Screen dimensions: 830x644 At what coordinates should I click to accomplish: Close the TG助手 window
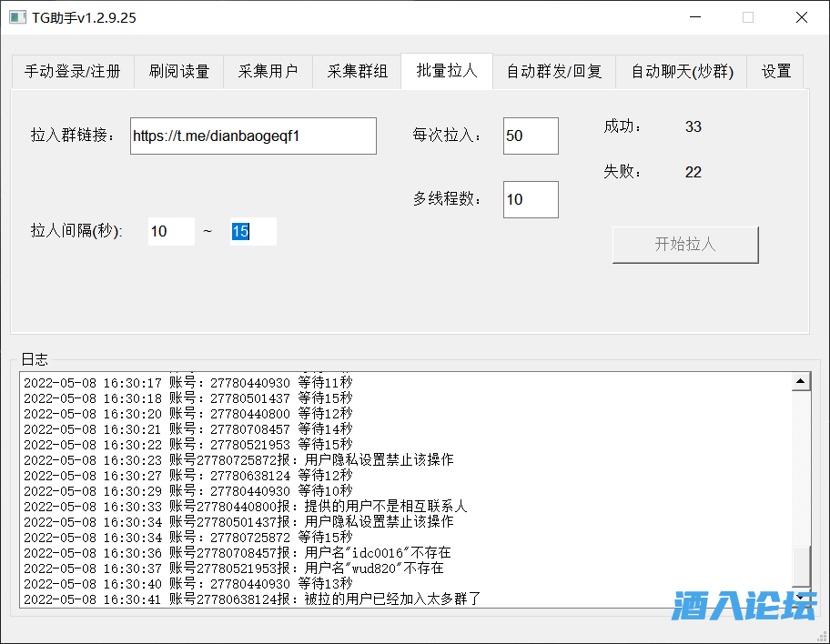(801, 17)
